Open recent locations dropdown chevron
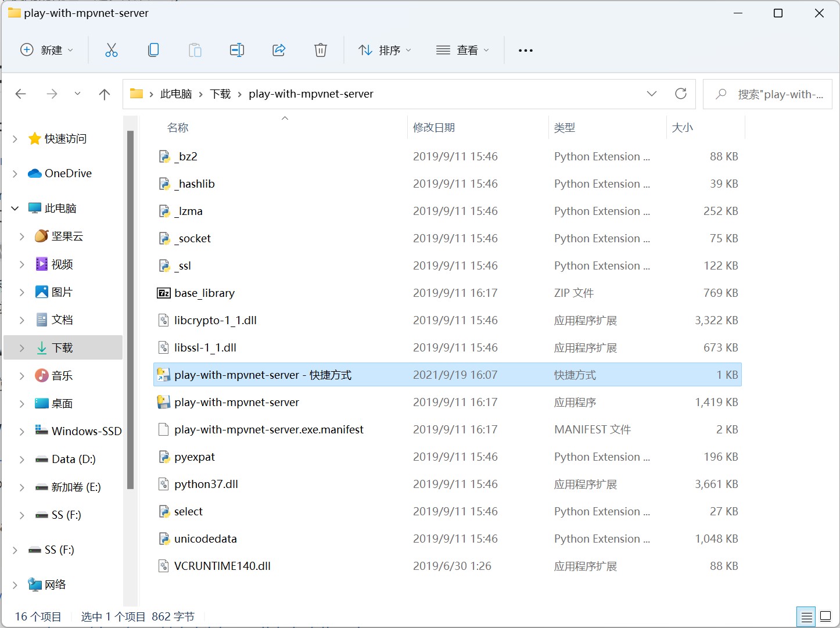 (77, 94)
